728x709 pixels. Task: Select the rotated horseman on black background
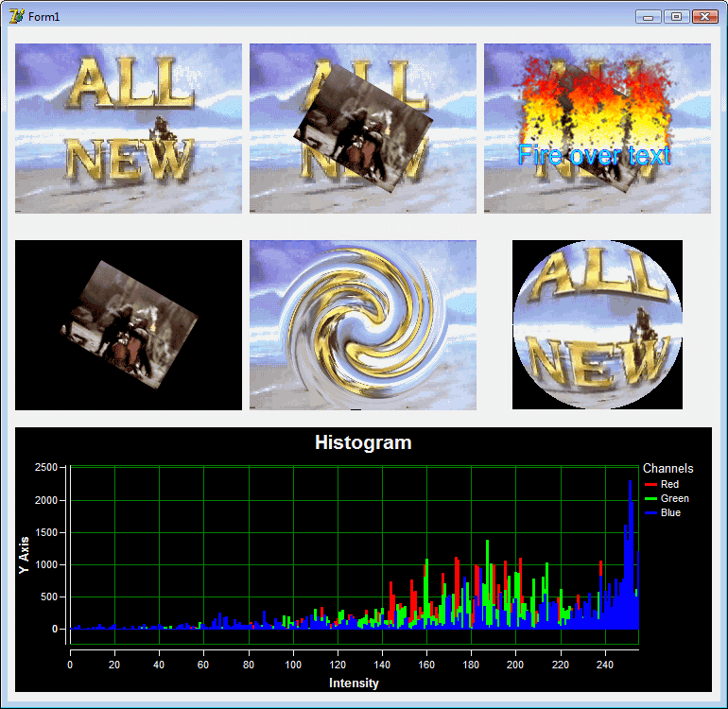(x=129, y=325)
